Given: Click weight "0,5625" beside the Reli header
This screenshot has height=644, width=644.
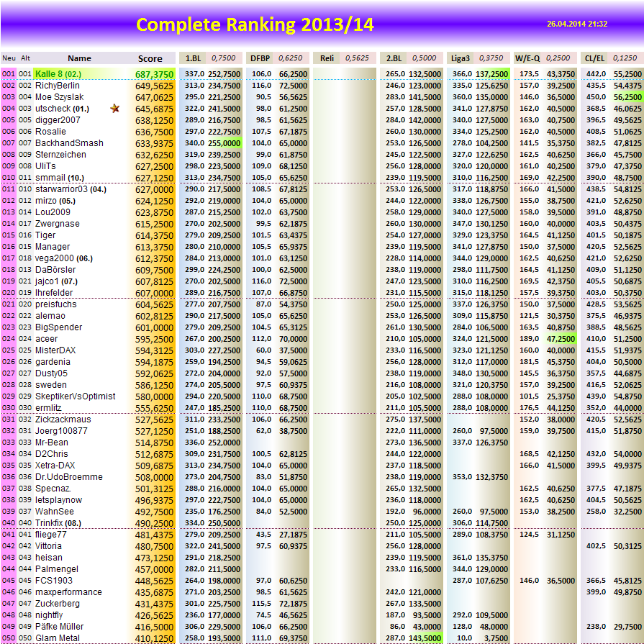Looking at the screenshot, I should pos(357,58).
